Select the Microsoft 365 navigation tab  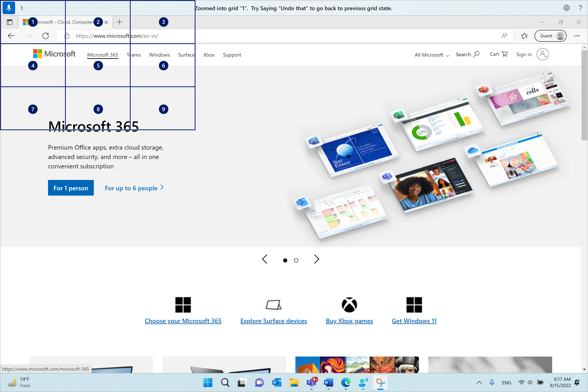[103, 54]
